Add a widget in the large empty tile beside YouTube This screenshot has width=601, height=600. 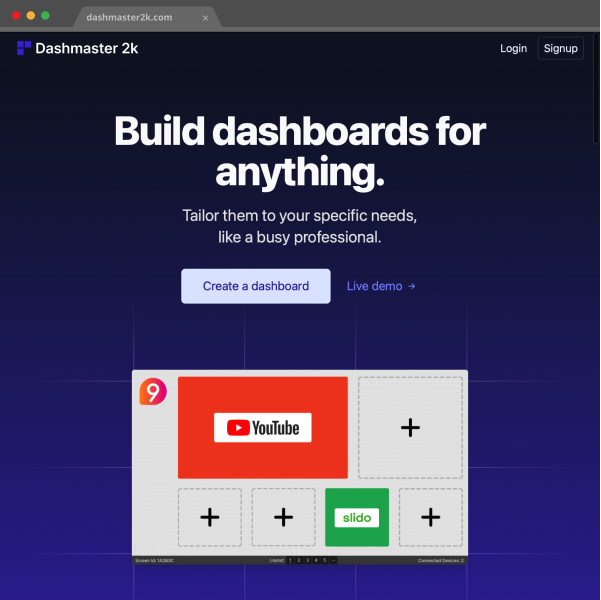coord(411,427)
